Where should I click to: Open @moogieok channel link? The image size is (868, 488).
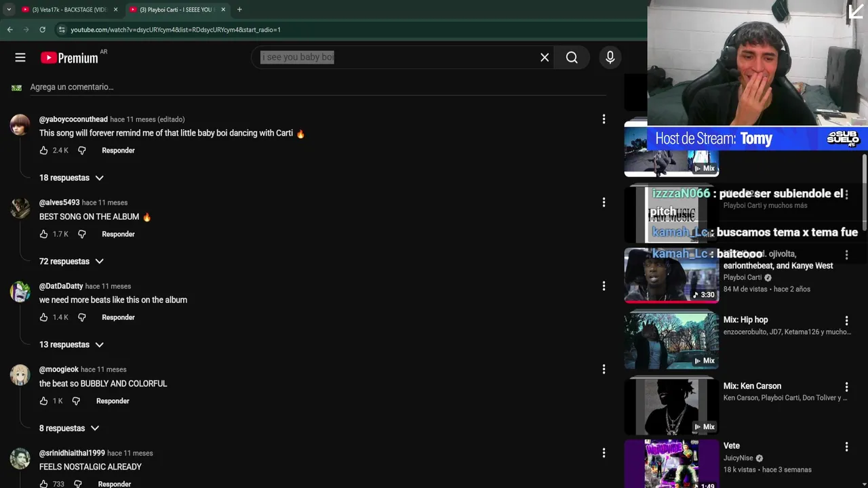click(x=59, y=369)
